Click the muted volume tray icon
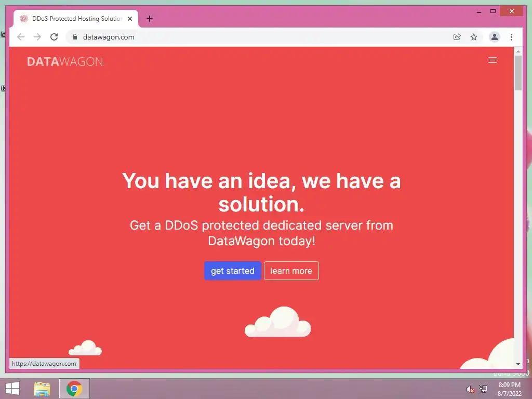The height and width of the screenshot is (399, 532). tap(470, 389)
